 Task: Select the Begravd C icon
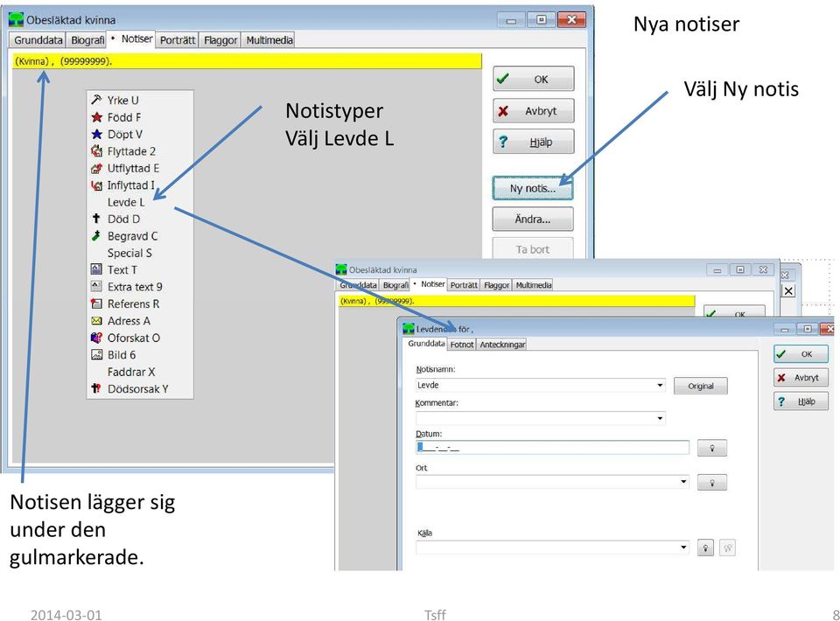click(96, 235)
